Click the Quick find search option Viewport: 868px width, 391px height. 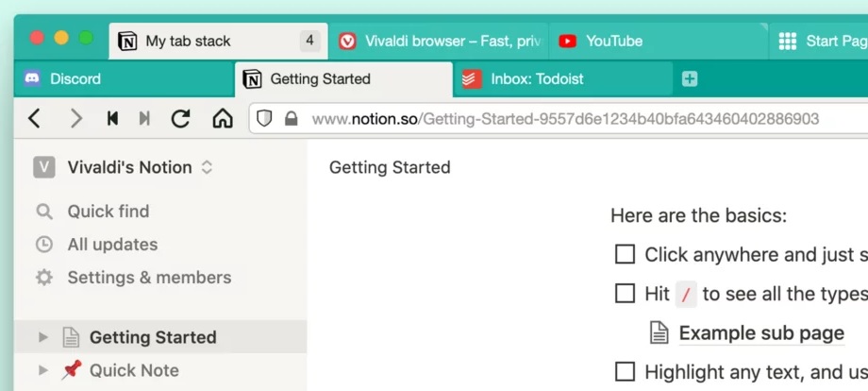(108, 211)
